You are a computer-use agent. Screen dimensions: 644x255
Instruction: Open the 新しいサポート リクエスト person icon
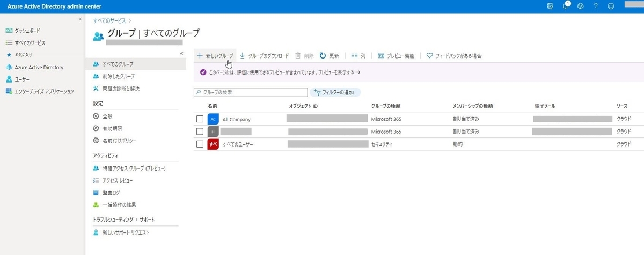96,232
